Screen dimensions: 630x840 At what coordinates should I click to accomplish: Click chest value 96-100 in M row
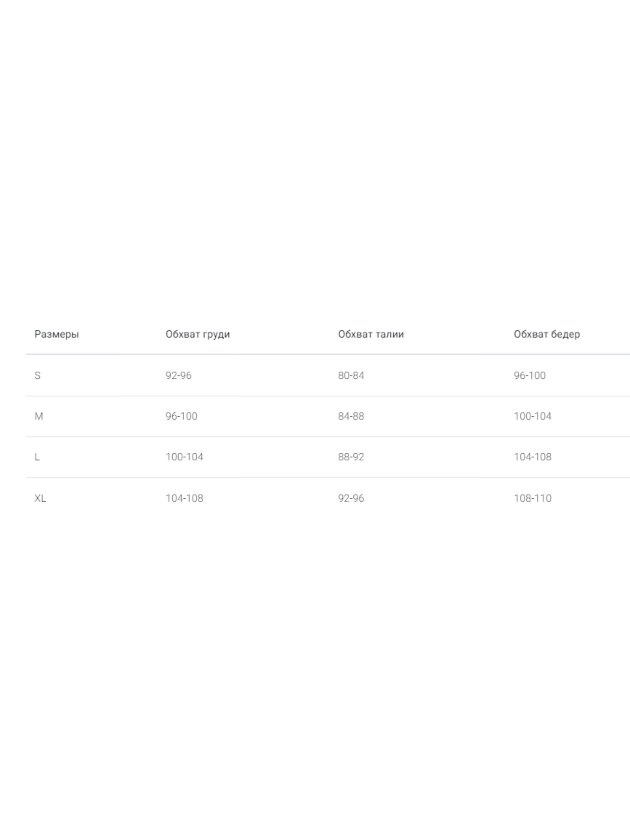(181, 416)
